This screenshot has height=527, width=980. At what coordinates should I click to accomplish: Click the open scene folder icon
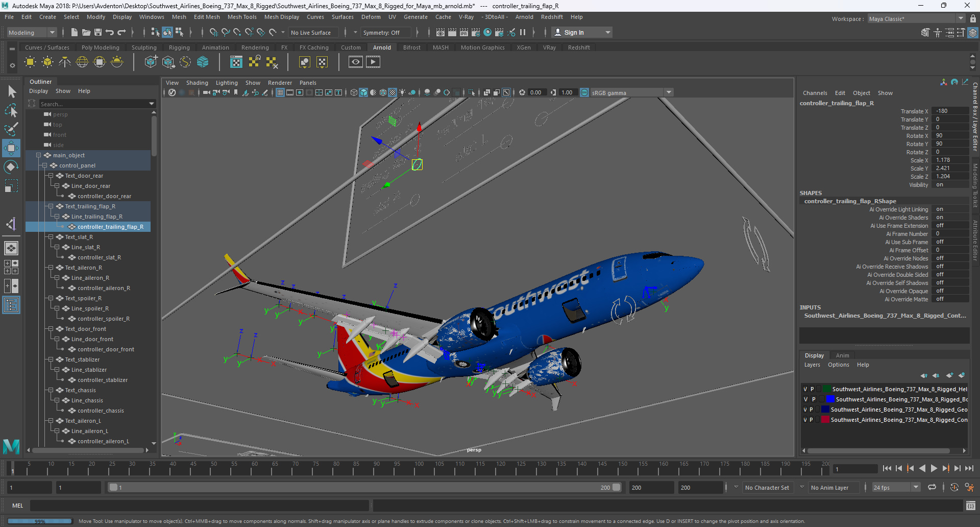click(x=86, y=33)
